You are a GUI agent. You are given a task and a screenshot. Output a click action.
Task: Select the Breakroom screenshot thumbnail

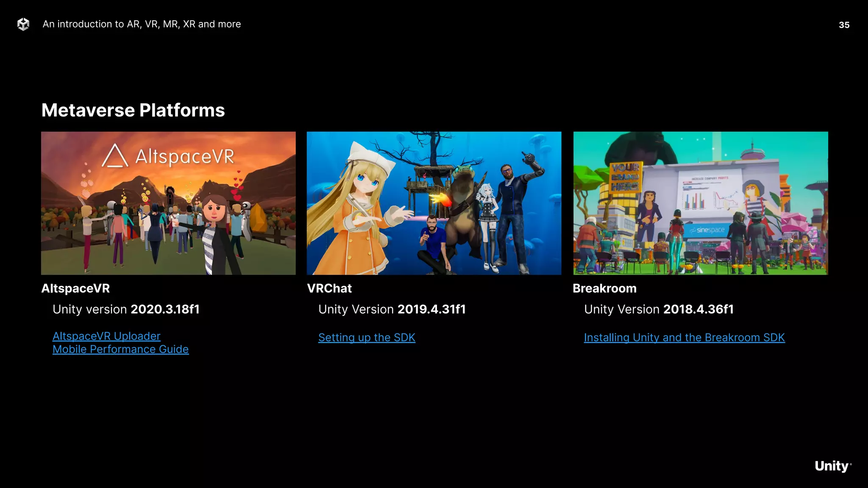(x=701, y=203)
